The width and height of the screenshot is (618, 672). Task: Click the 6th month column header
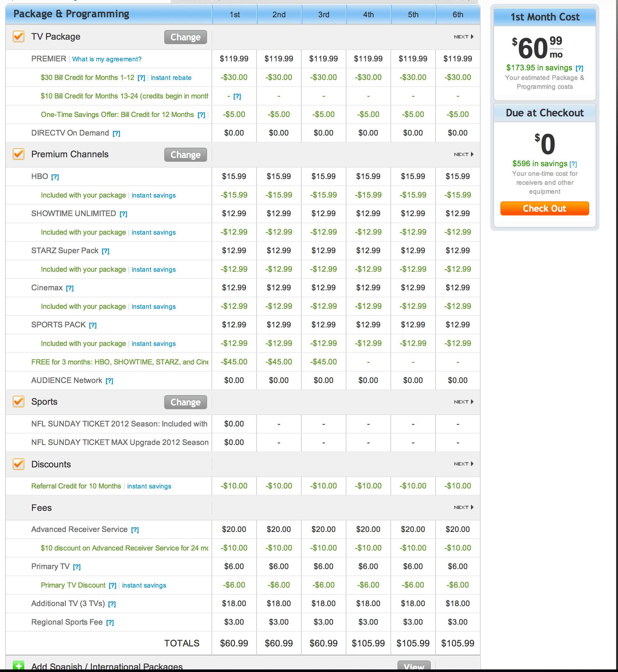(x=458, y=15)
